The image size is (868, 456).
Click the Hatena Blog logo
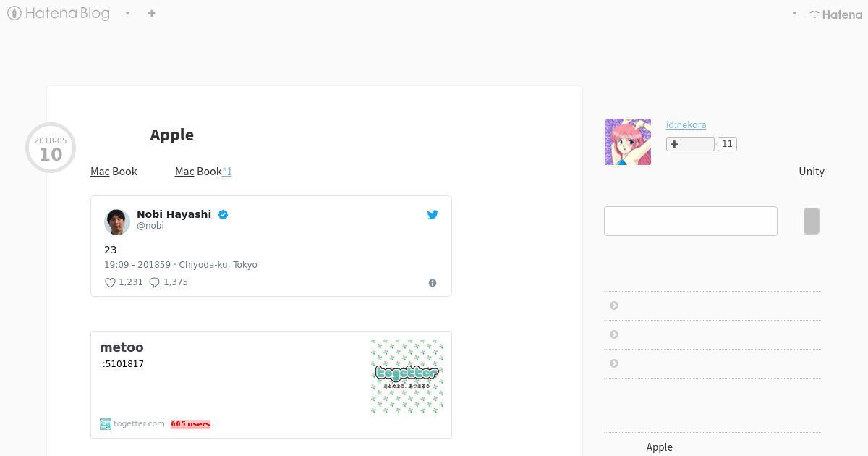[x=59, y=13]
